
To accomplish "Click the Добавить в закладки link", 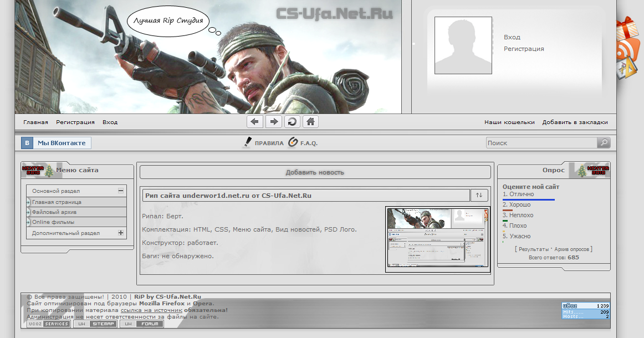I will (x=575, y=122).
